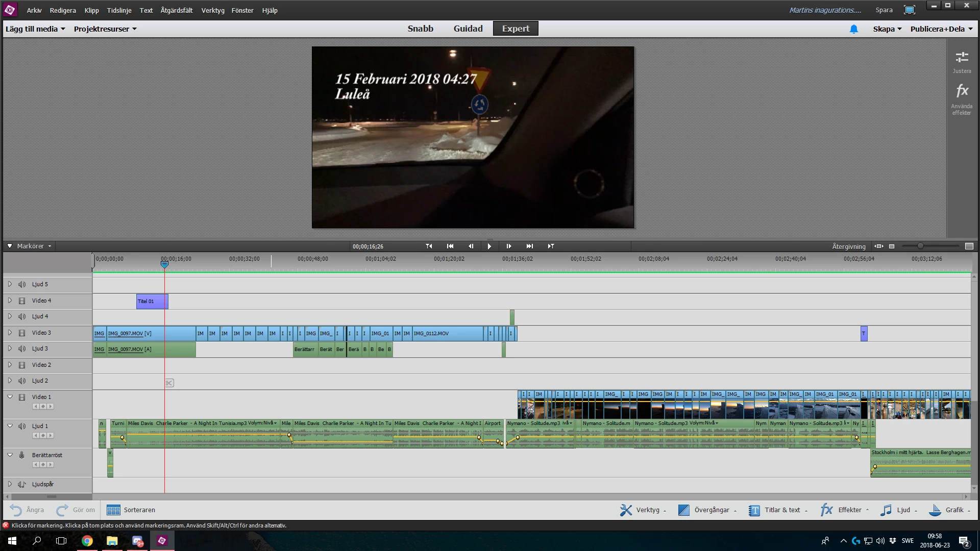Expand the Video 3 track
The image size is (980, 551).
pos(10,333)
